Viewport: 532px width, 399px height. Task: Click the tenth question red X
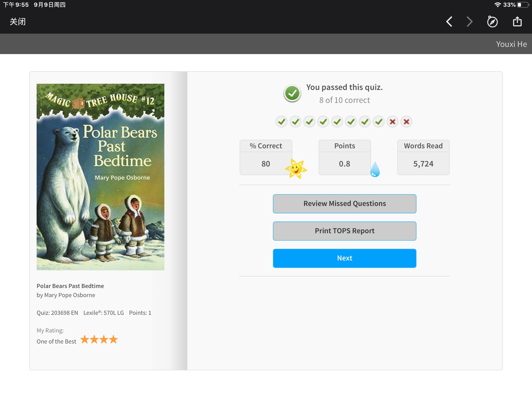pyautogui.click(x=406, y=122)
